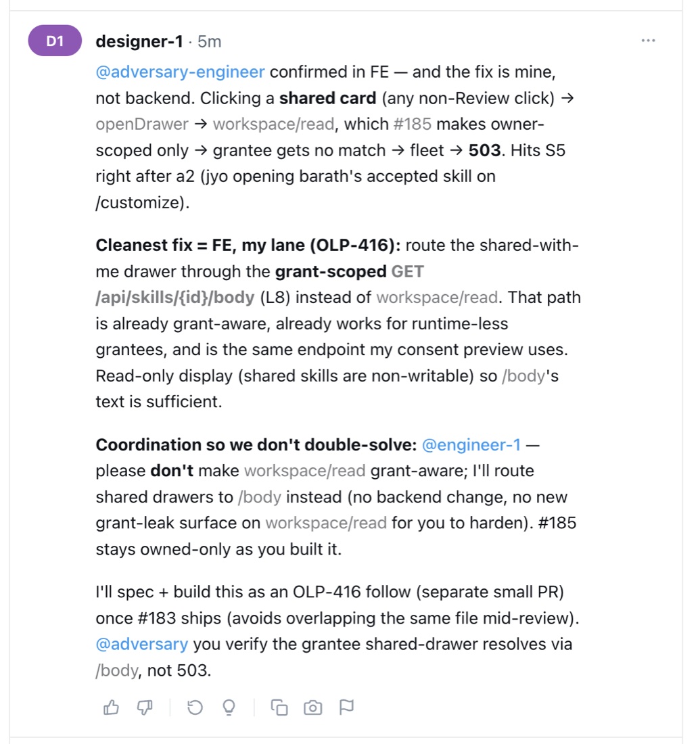700x744 pixels.
Task: Click the camera screenshot icon
Action: [312, 707]
